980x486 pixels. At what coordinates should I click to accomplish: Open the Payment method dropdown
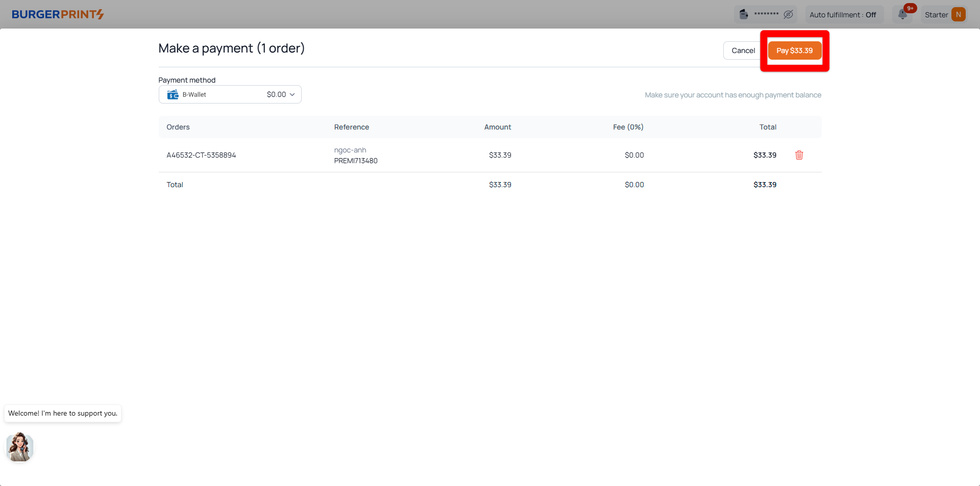click(x=230, y=94)
